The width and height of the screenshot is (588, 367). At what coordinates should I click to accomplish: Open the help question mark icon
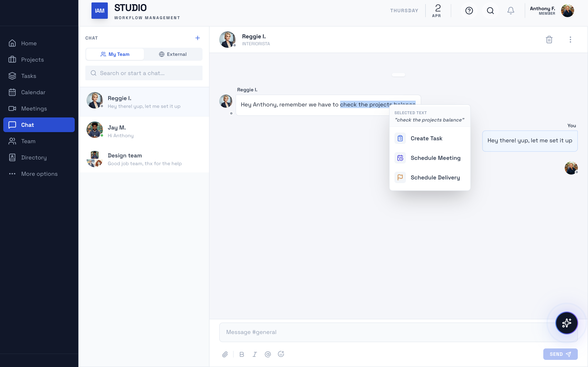(x=469, y=11)
